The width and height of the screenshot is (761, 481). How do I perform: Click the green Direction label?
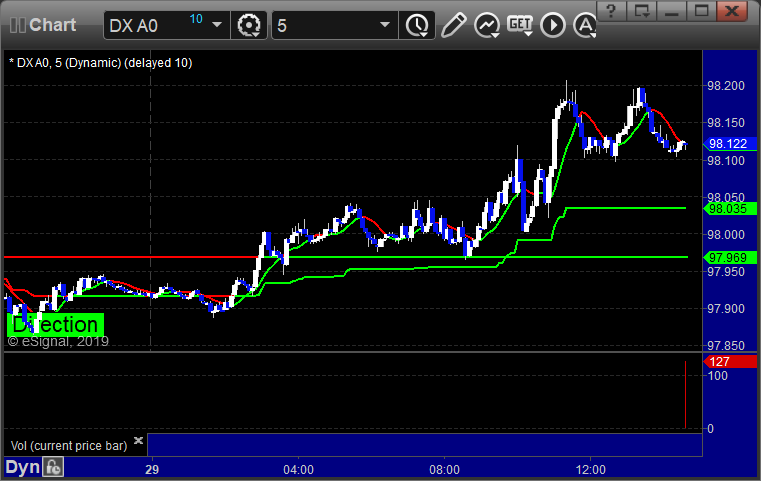(x=55, y=325)
